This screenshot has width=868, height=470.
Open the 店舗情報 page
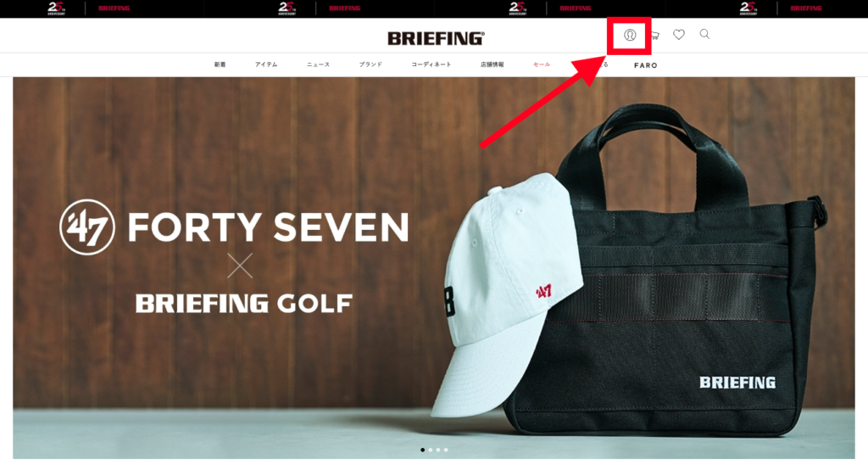(492, 64)
